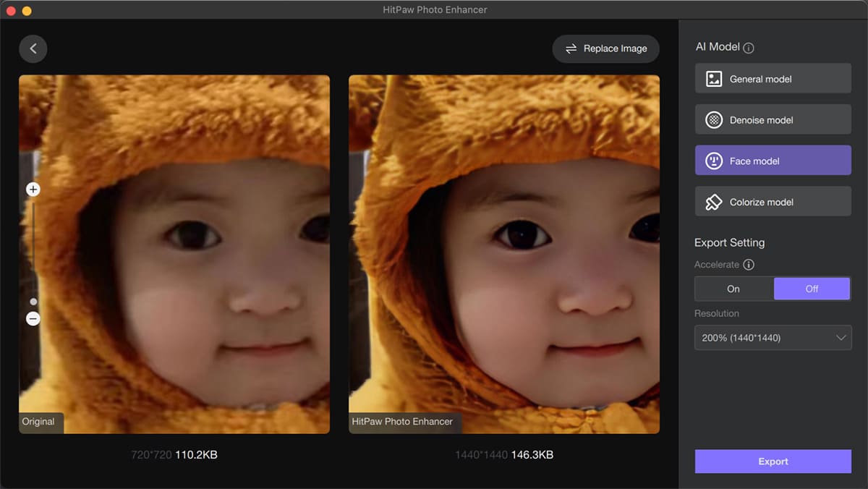Click the Denoise model icon
Screen dimensions: 868x489
(x=714, y=120)
